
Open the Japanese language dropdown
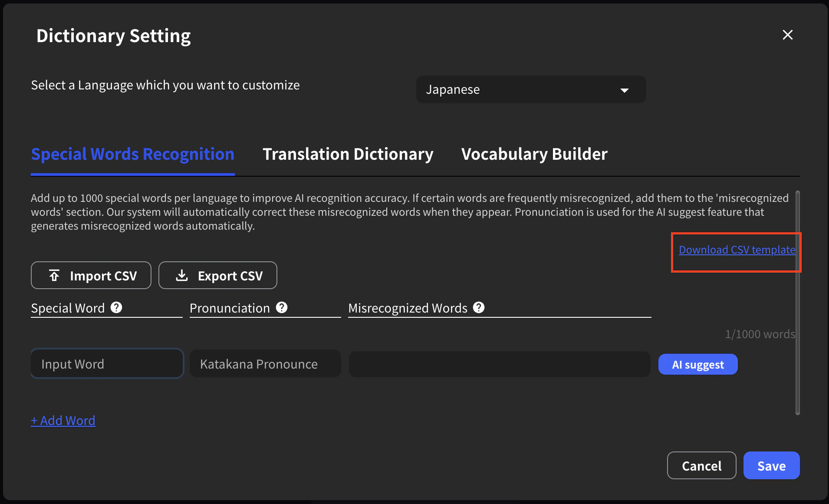530,89
